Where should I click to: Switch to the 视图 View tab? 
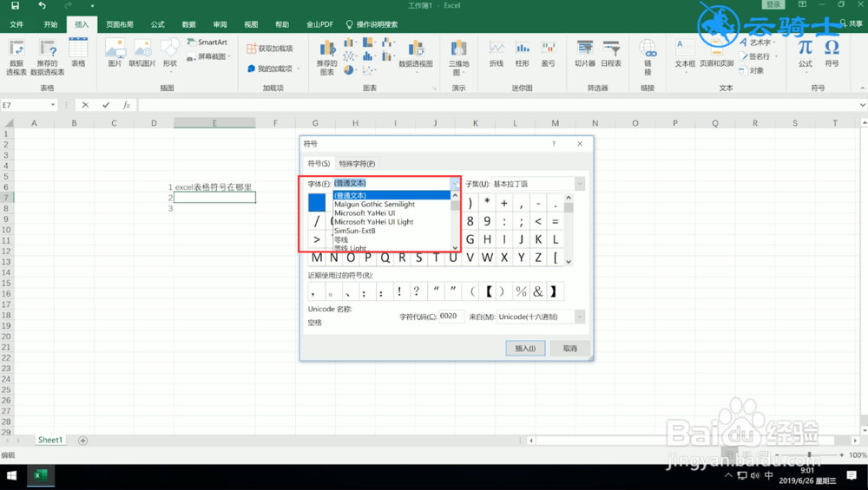[251, 24]
